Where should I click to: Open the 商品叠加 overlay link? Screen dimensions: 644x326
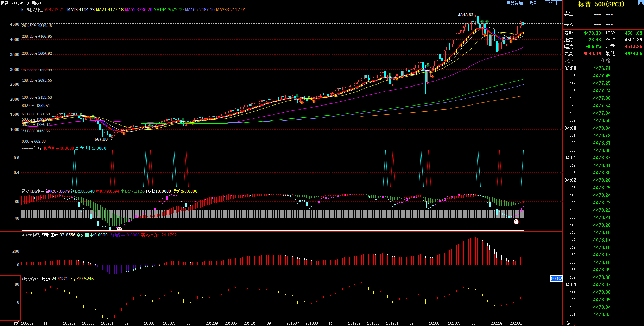point(514,3)
